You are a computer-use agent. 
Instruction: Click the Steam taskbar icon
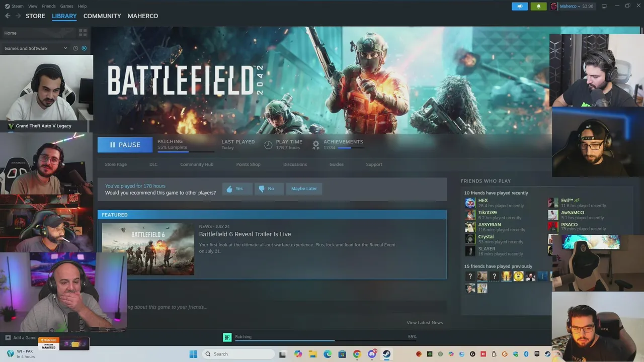387,354
